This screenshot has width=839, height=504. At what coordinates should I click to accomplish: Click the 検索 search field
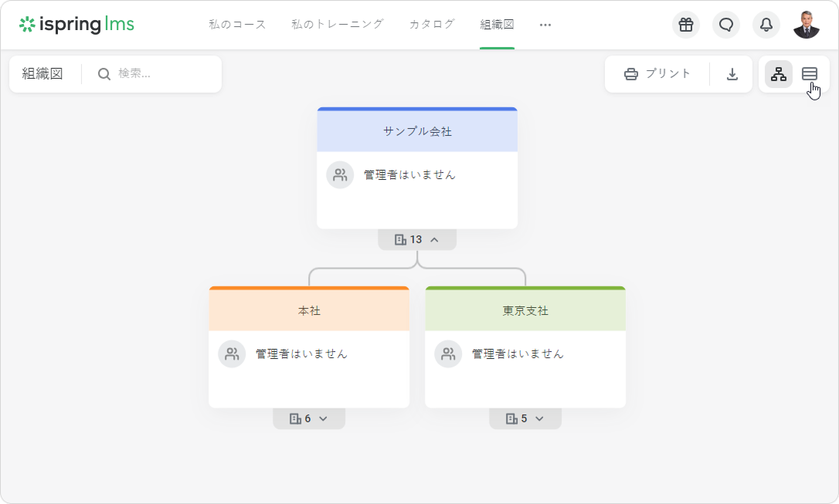click(162, 74)
